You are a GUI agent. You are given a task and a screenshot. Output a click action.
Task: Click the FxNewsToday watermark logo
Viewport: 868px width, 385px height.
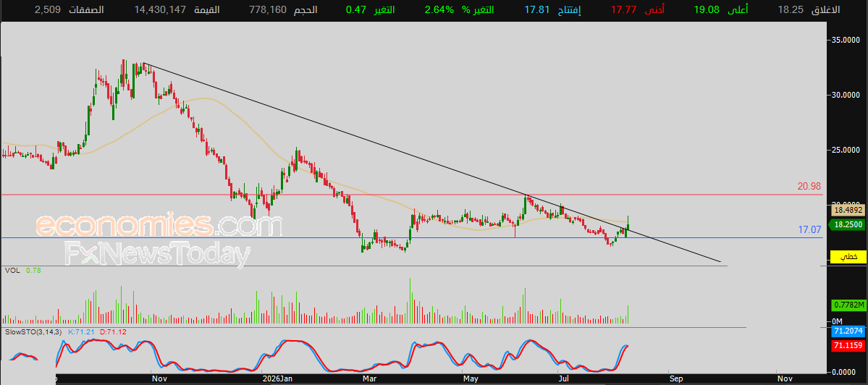[156, 254]
